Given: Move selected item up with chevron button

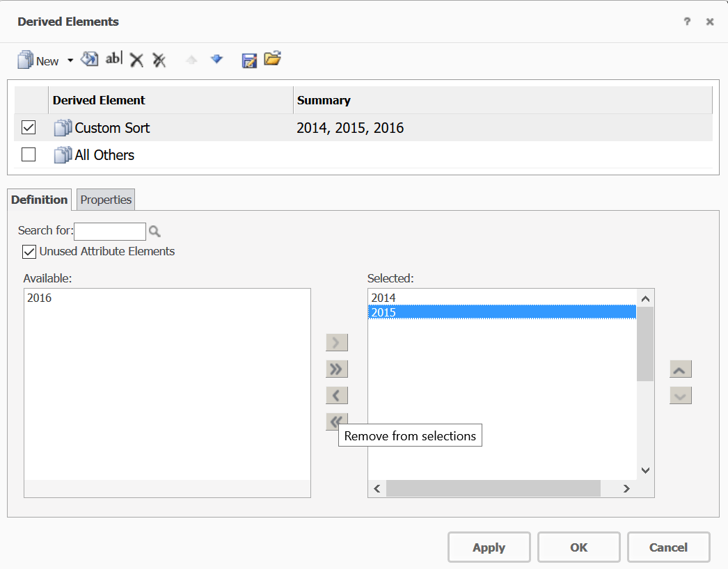Looking at the screenshot, I should [x=680, y=369].
